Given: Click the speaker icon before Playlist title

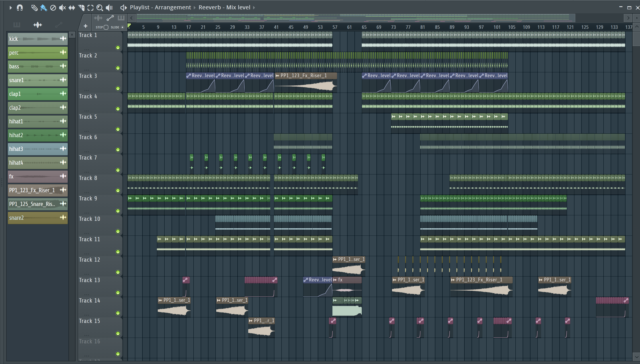Looking at the screenshot, I should click(x=123, y=8).
